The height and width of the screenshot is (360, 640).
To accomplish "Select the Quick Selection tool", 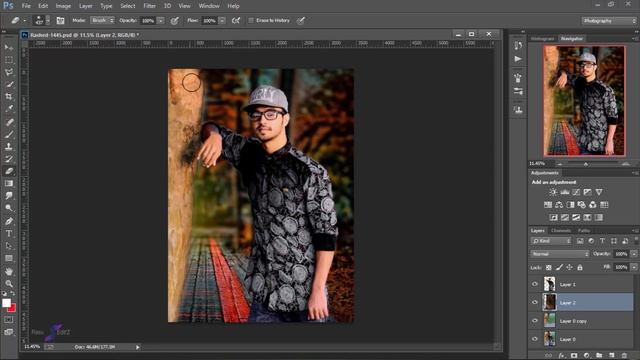I will 9,84.
